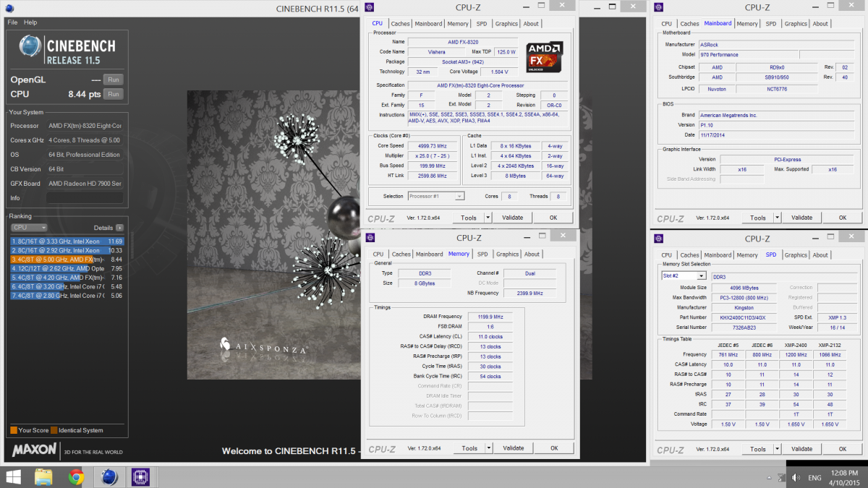Expand ranking Details with the arrow button

click(119, 228)
